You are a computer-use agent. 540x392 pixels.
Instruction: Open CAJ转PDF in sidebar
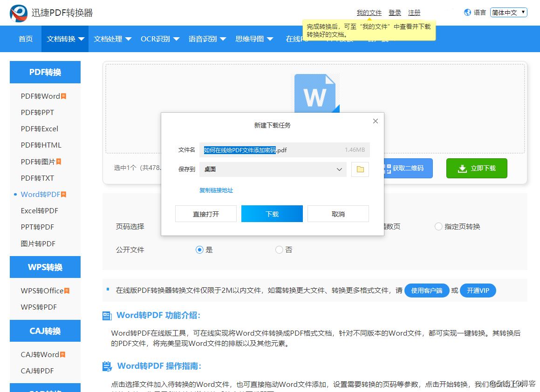click(x=37, y=371)
